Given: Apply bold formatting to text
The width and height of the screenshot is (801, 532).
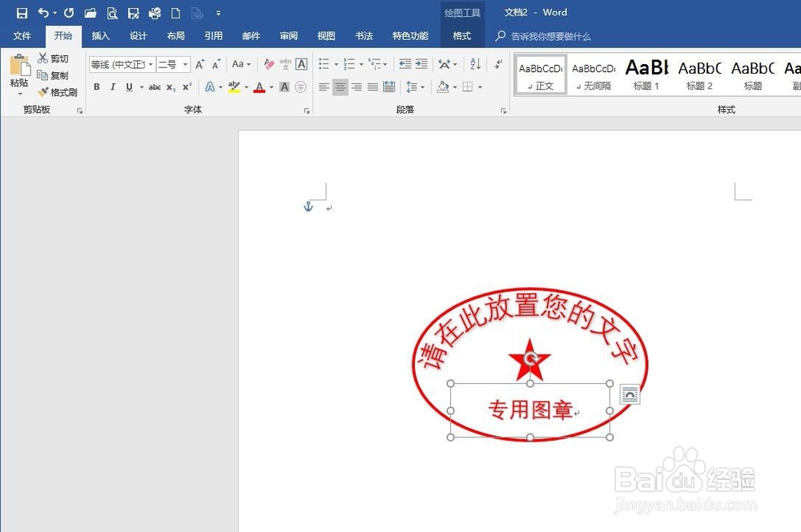Looking at the screenshot, I should tap(96, 86).
